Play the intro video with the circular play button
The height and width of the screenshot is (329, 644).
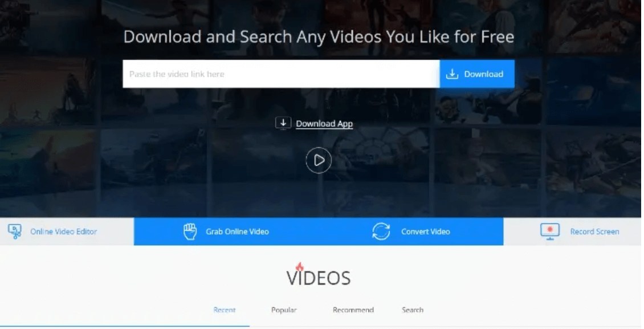click(x=319, y=160)
